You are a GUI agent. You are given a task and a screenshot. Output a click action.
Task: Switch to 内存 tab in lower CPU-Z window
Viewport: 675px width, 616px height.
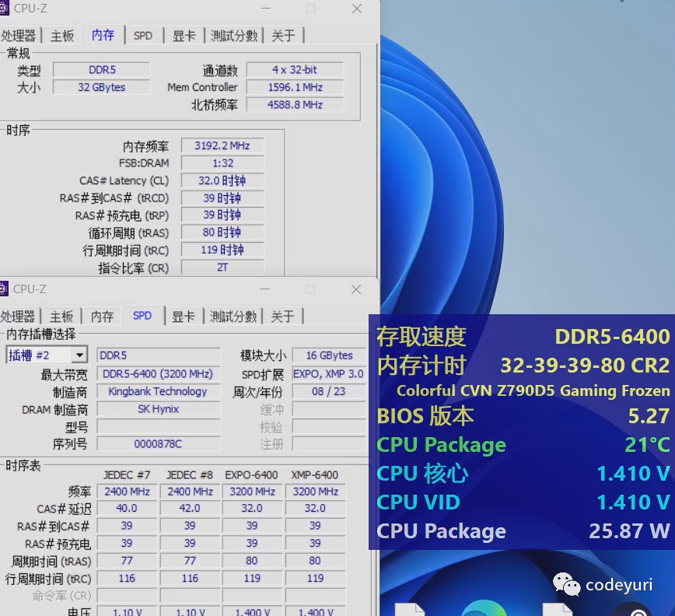click(x=102, y=317)
